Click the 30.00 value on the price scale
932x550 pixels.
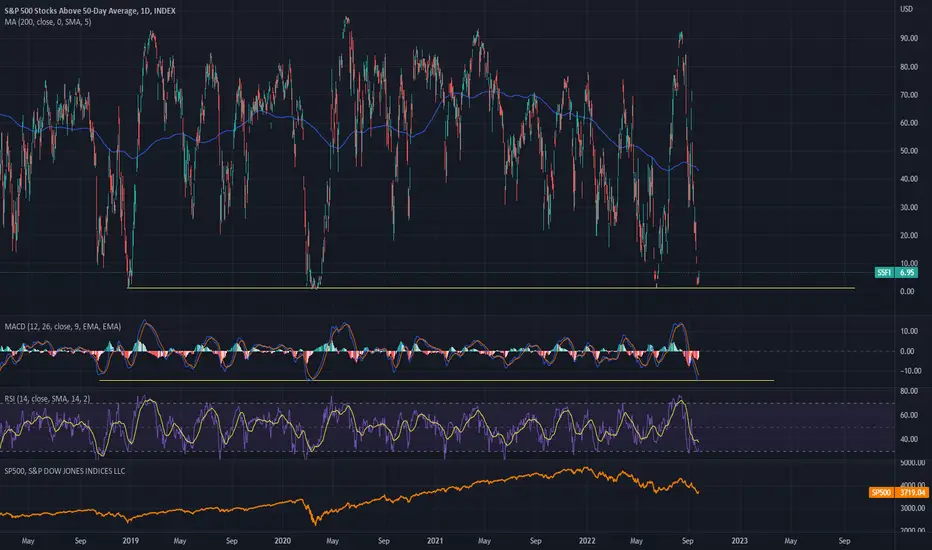tap(908, 208)
